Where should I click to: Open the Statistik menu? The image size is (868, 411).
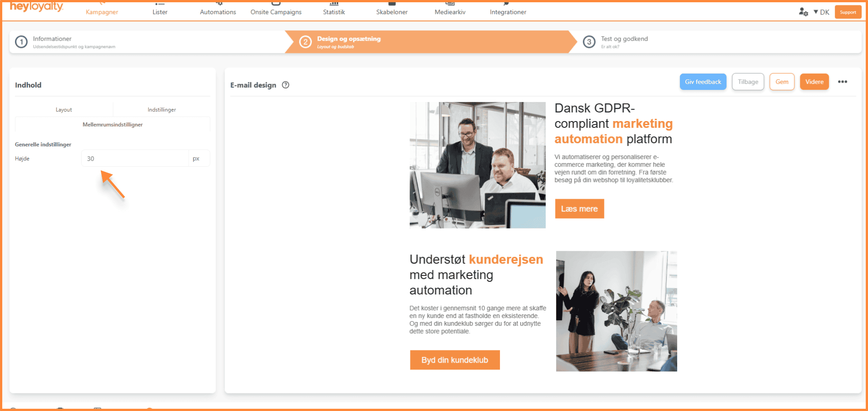[x=334, y=12]
